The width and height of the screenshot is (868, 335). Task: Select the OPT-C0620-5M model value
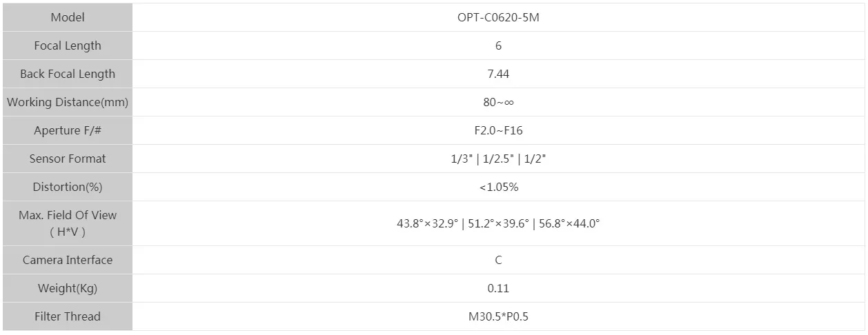point(498,17)
